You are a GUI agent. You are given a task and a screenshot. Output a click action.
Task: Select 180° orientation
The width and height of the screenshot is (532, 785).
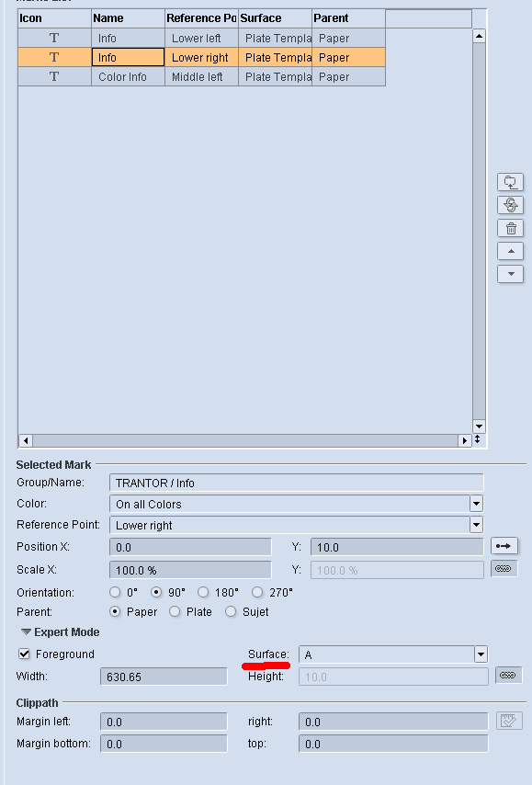(203, 592)
